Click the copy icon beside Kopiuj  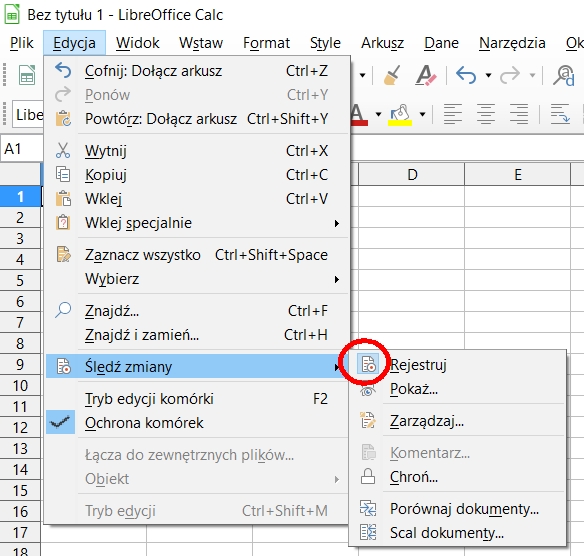tap(63, 174)
